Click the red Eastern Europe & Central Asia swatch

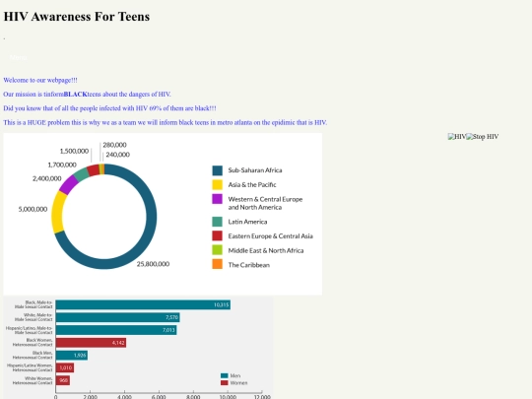point(217,235)
